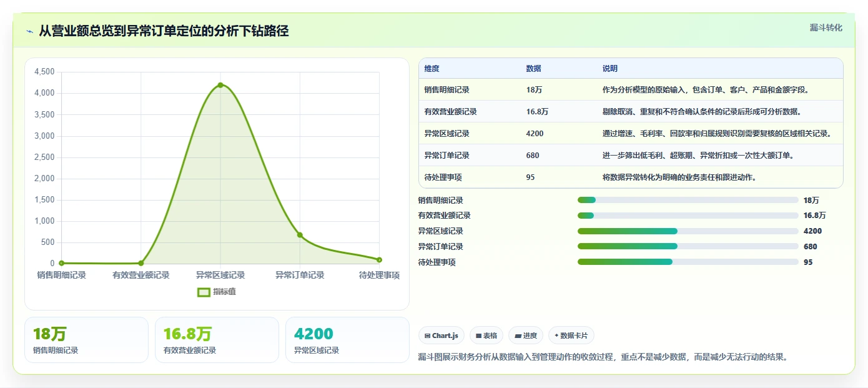Click the progress bar for 异常区域记录 (4200)
The image size is (868, 388).
688,231
